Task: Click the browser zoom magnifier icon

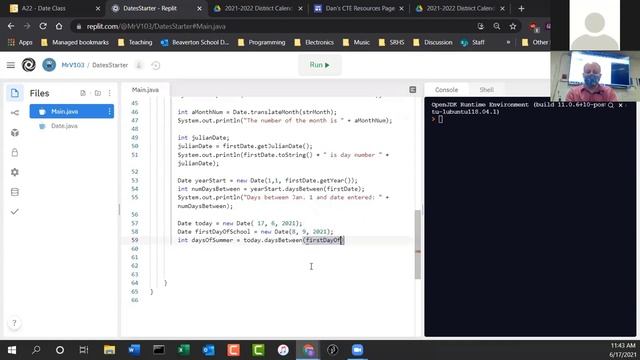Action: (496, 26)
